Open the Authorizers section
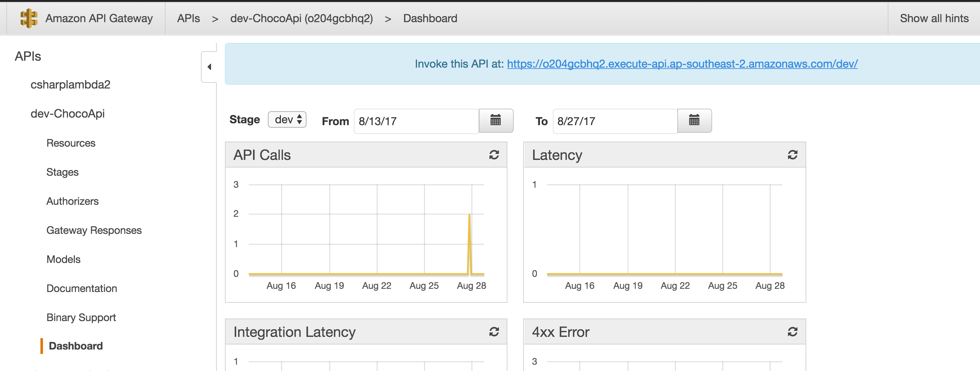The image size is (980, 371). [x=72, y=201]
